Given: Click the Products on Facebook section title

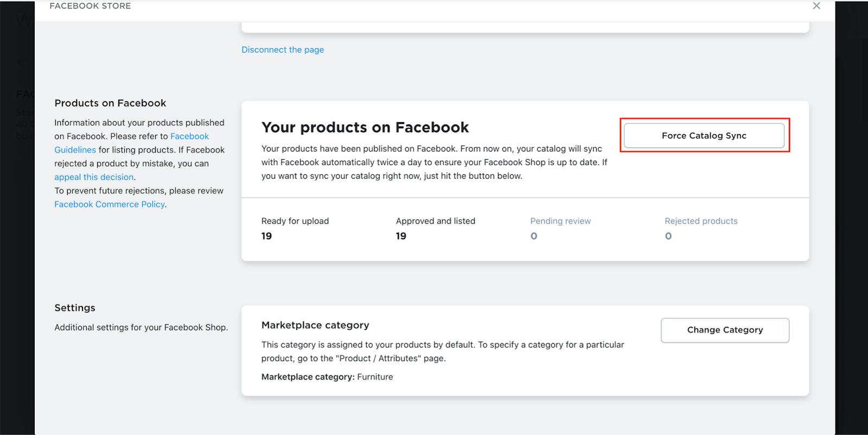Looking at the screenshot, I should tap(110, 103).
